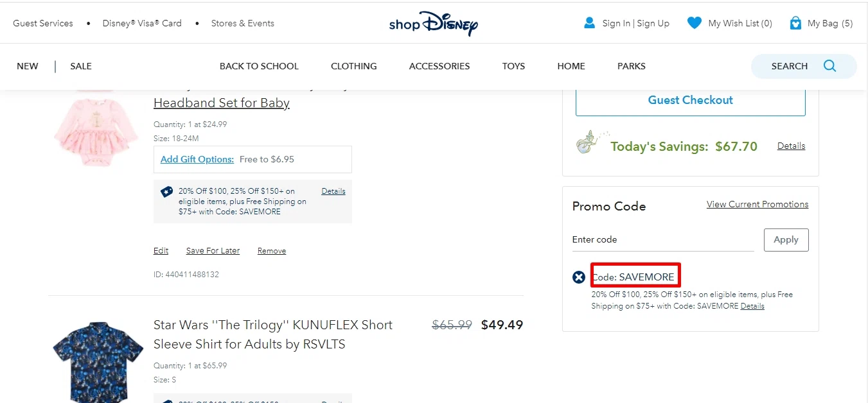Open the ACCESSORIES menu
Screen dimensions: 868x403
click(x=439, y=66)
